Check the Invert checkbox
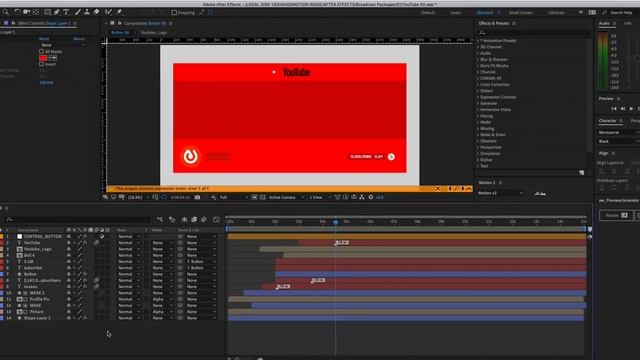640x360 pixels. 41,64
